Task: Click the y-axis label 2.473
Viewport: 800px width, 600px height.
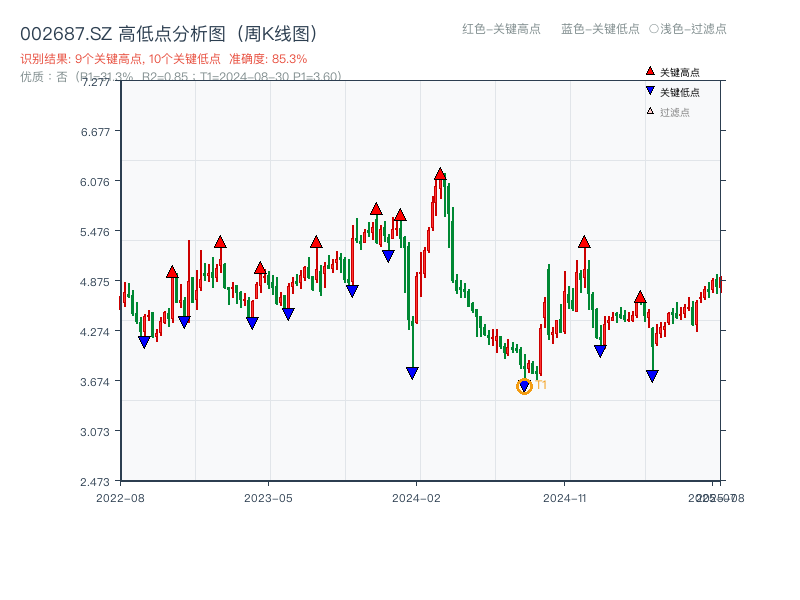Action: click(95, 482)
